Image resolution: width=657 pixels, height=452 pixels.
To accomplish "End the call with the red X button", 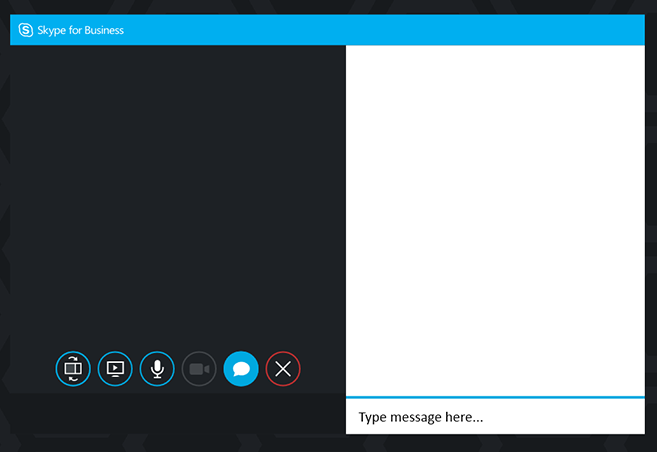I will pyautogui.click(x=283, y=369).
